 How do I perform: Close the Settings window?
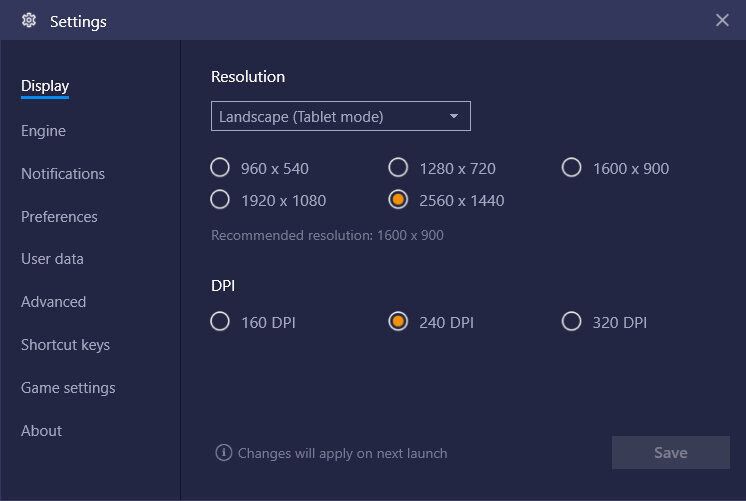[x=723, y=20]
